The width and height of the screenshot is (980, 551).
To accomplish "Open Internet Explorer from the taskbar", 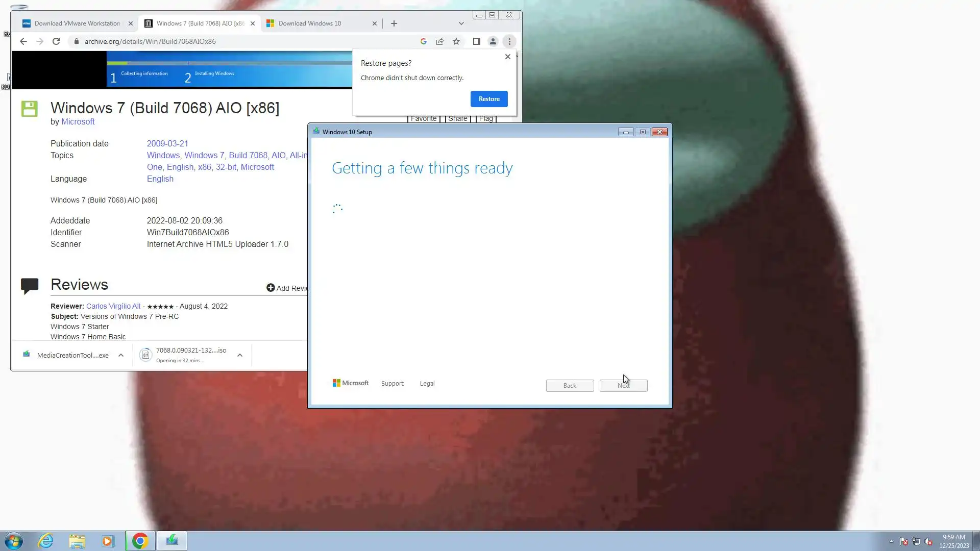I will point(46,541).
